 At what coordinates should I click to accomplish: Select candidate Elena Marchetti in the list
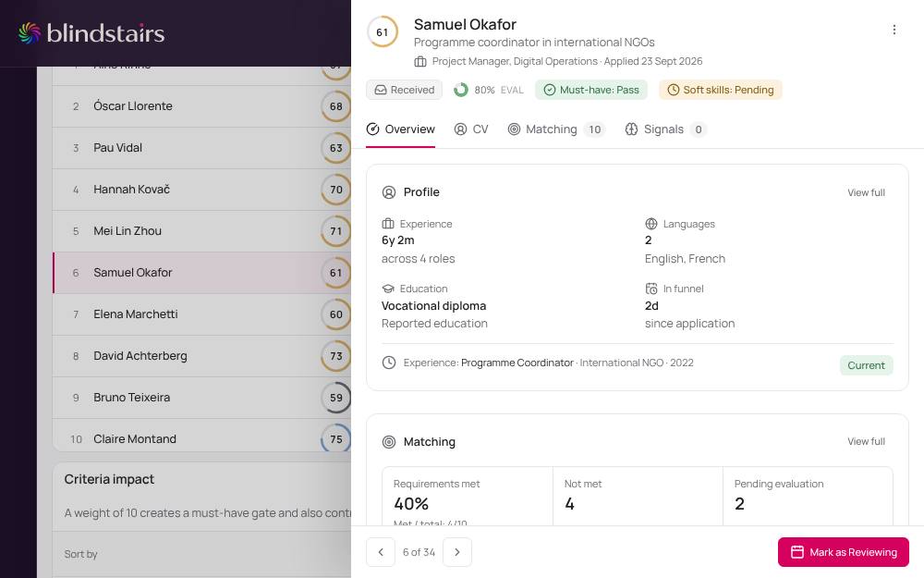click(x=201, y=314)
